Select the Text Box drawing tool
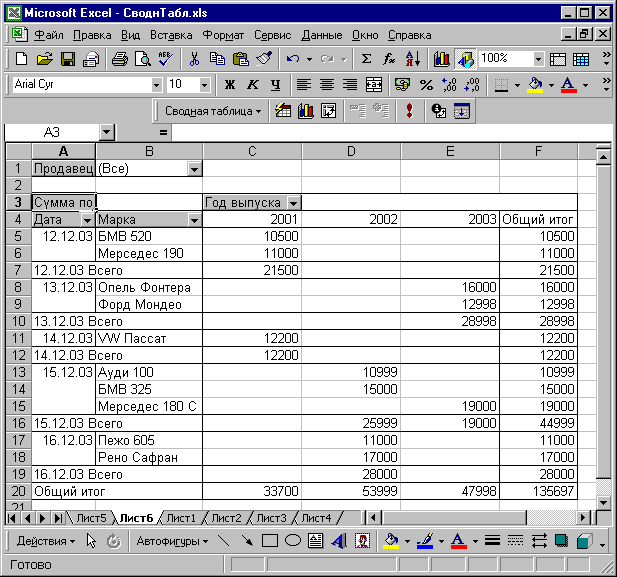This screenshot has height=577, width=617. click(x=316, y=541)
